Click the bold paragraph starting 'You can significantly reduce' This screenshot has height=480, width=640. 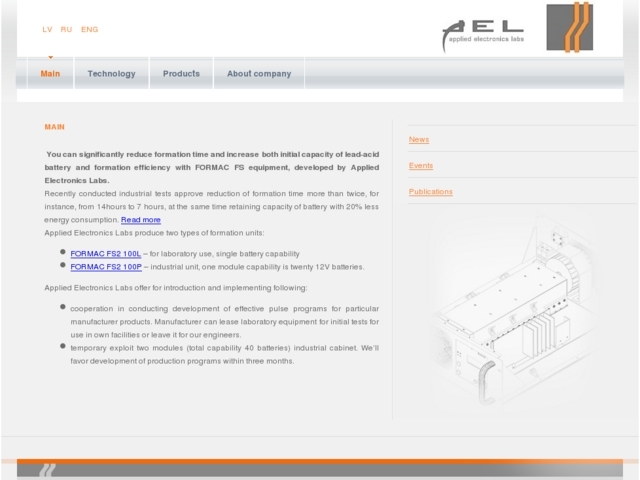click(x=212, y=167)
